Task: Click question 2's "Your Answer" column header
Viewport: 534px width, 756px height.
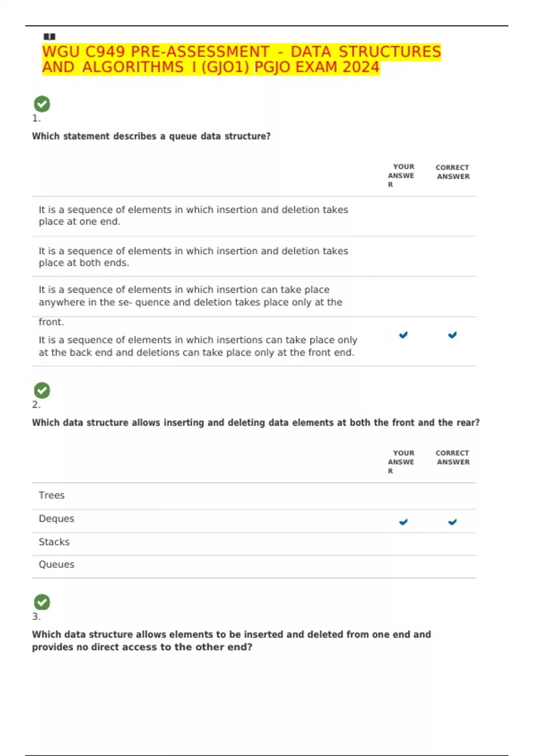Action: 402,462
